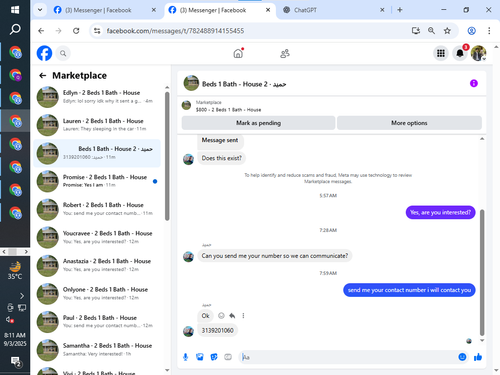Open a new browser tab
The width and height of the screenshot is (500, 375).
[x=400, y=10]
